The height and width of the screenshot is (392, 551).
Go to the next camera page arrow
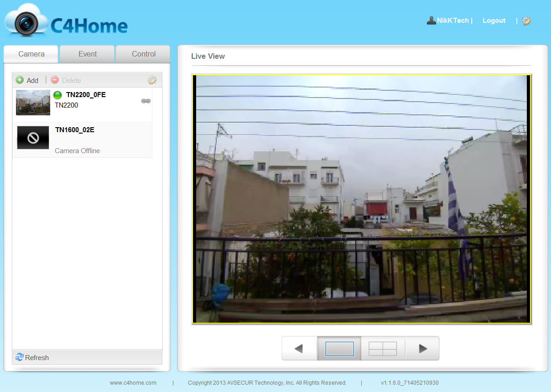coord(422,349)
